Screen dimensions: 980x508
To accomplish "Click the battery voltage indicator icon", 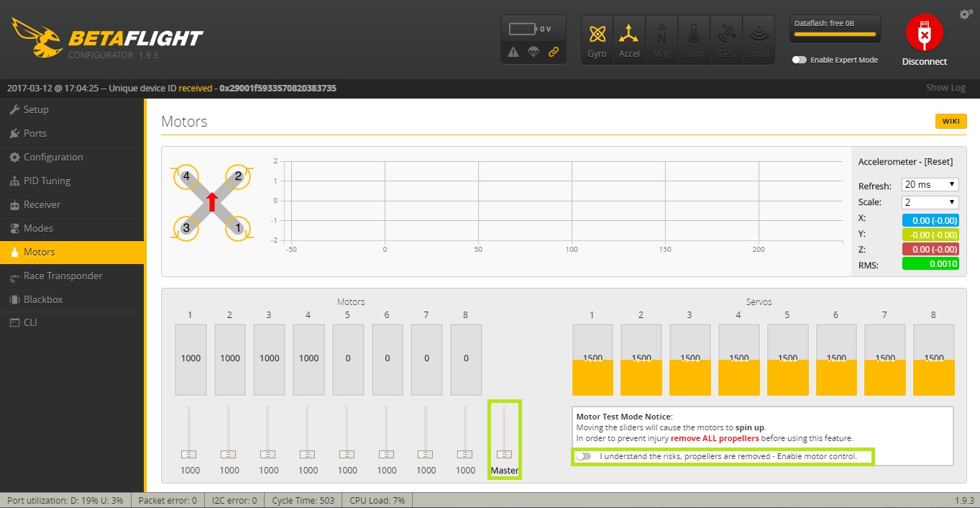I will click(x=523, y=29).
